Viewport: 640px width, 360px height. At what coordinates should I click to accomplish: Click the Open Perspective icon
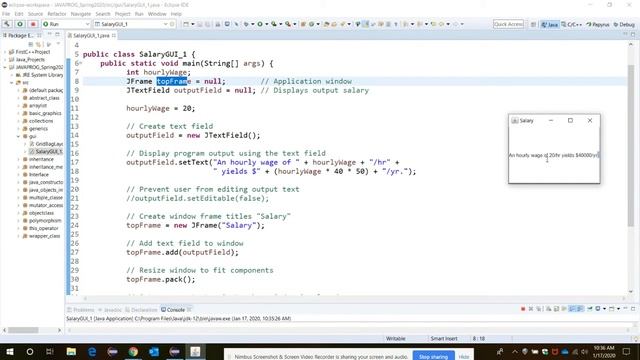coord(533,24)
